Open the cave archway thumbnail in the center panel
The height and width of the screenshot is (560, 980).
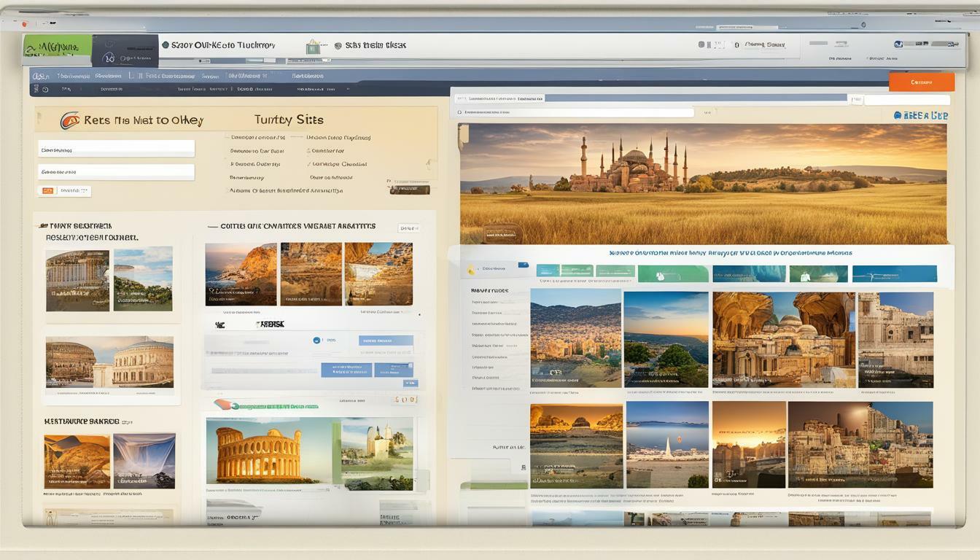point(378,274)
